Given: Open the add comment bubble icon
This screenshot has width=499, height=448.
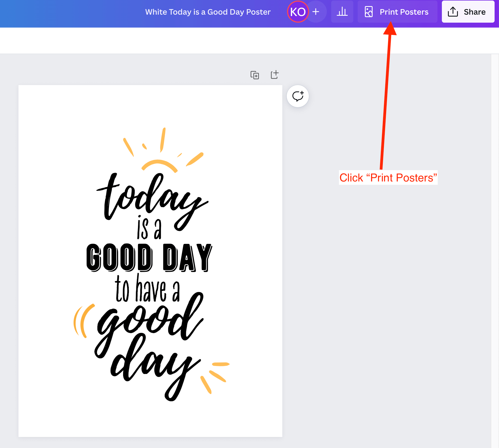Looking at the screenshot, I should point(298,96).
